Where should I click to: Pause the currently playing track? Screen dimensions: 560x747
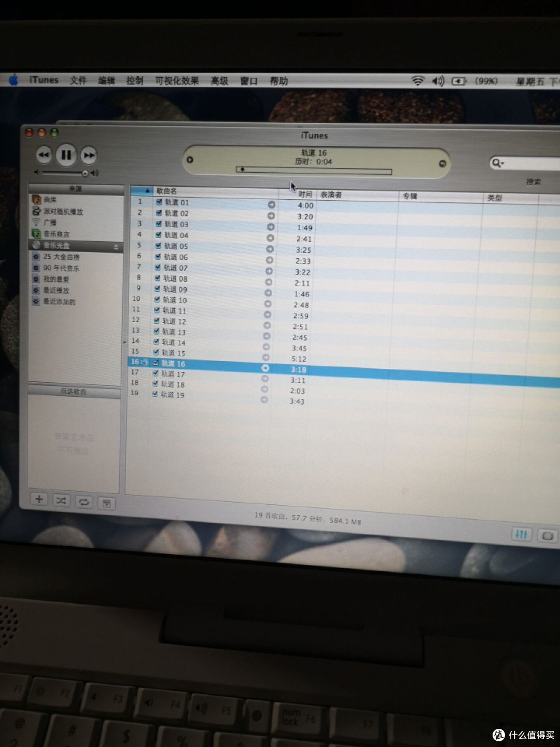pyautogui.click(x=66, y=155)
